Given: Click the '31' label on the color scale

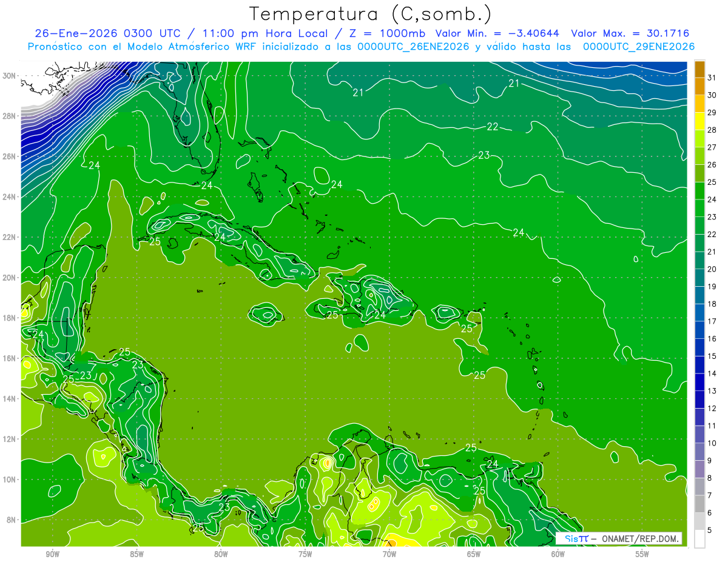Looking at the screenshot, I should (x=712, y=78).
